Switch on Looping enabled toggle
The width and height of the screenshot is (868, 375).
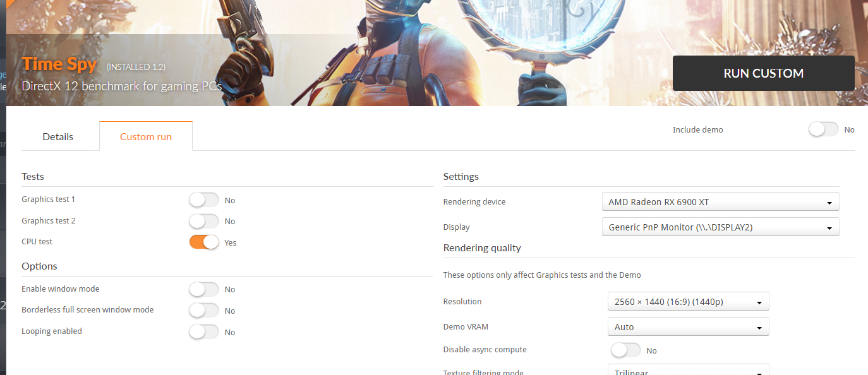click(x=204, y=331)
